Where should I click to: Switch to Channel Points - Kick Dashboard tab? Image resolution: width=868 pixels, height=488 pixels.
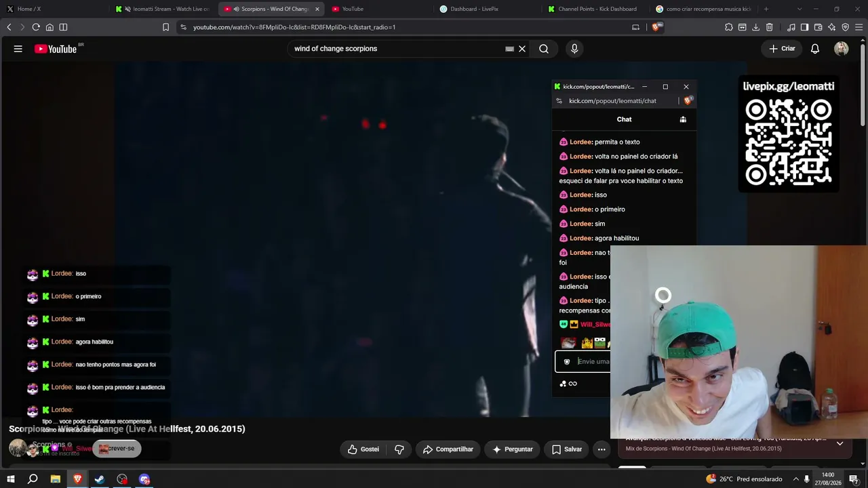(595, 9)
